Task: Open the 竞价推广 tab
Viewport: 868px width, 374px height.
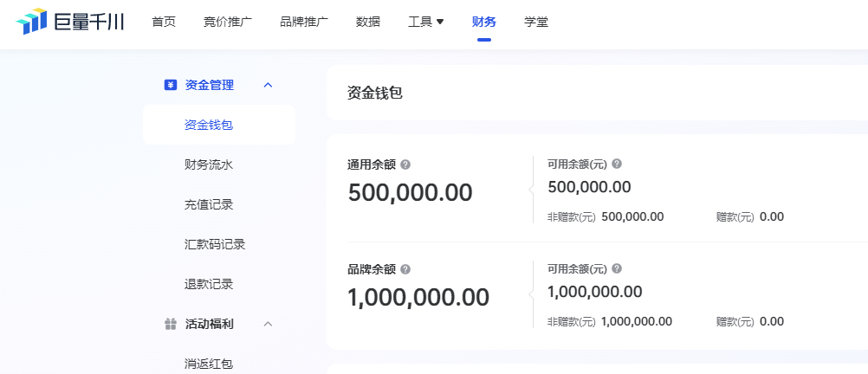Action: 228,23
